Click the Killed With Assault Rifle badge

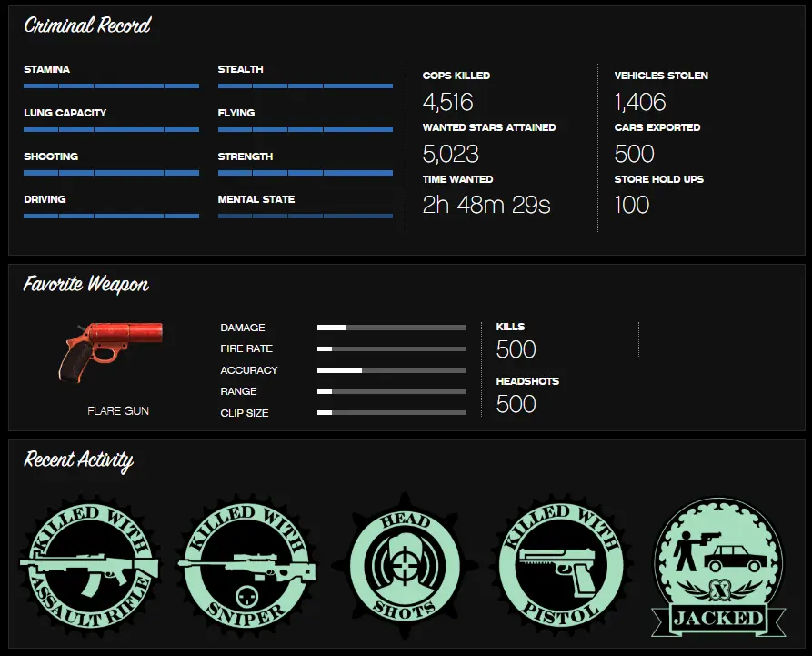tap(90, 565)
